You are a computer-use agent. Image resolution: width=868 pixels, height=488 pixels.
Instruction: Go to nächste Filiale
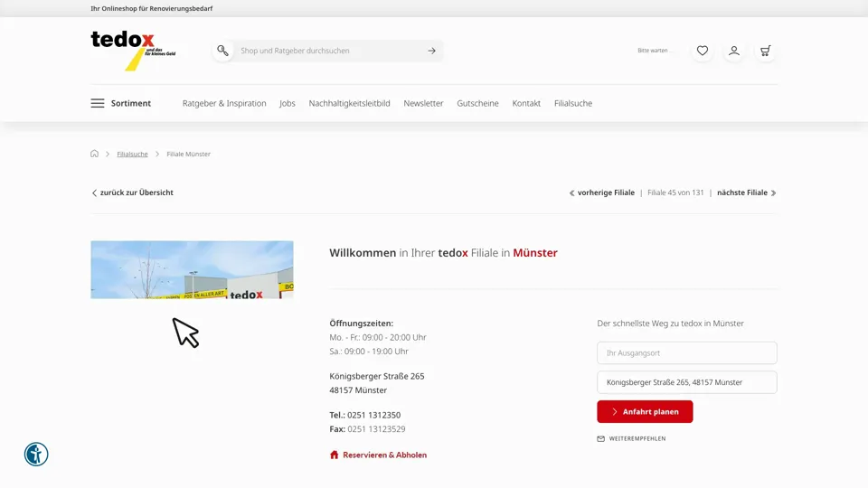click(x=747, y=192)
